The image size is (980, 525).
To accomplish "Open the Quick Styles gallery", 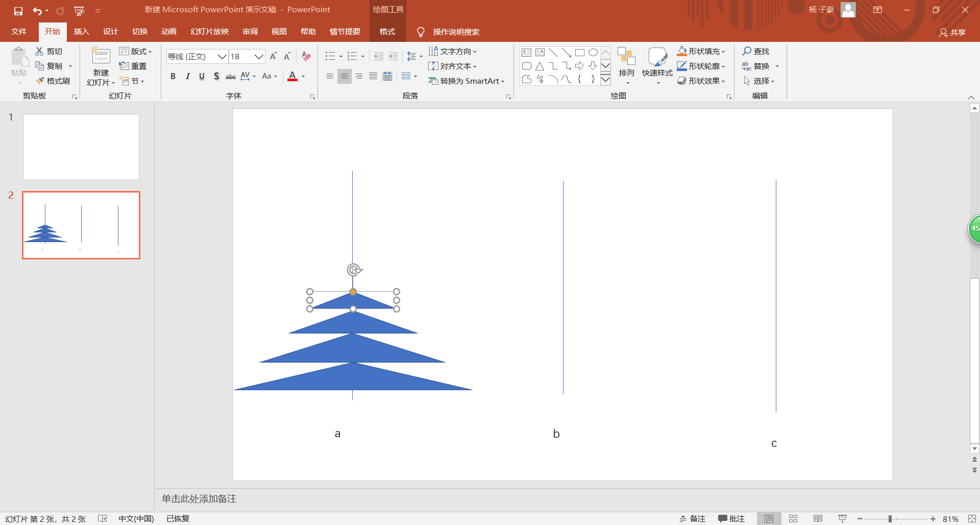I will (657, 65).
